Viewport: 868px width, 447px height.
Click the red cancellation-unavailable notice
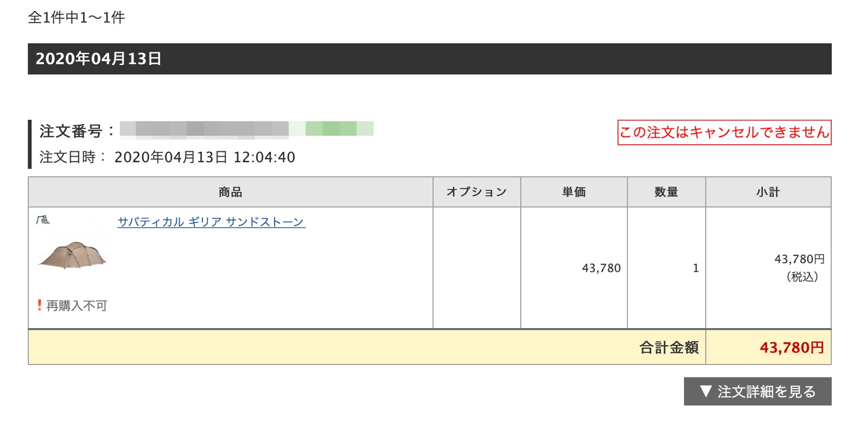click(x=724, y=132)
